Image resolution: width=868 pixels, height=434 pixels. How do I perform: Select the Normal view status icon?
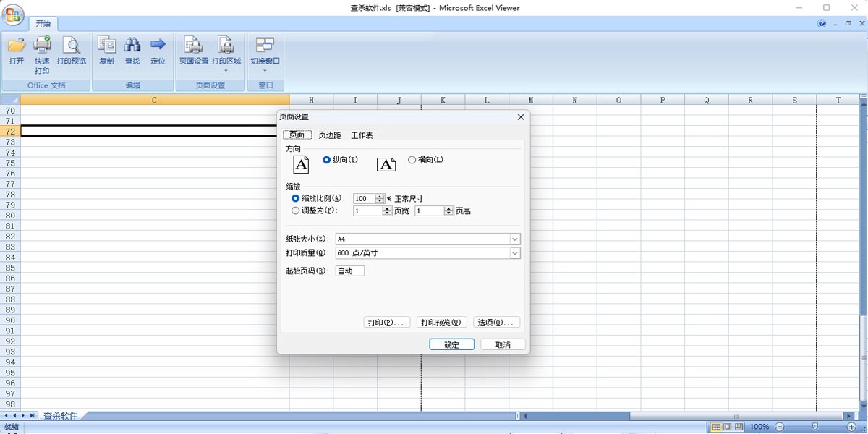(715, 427)
